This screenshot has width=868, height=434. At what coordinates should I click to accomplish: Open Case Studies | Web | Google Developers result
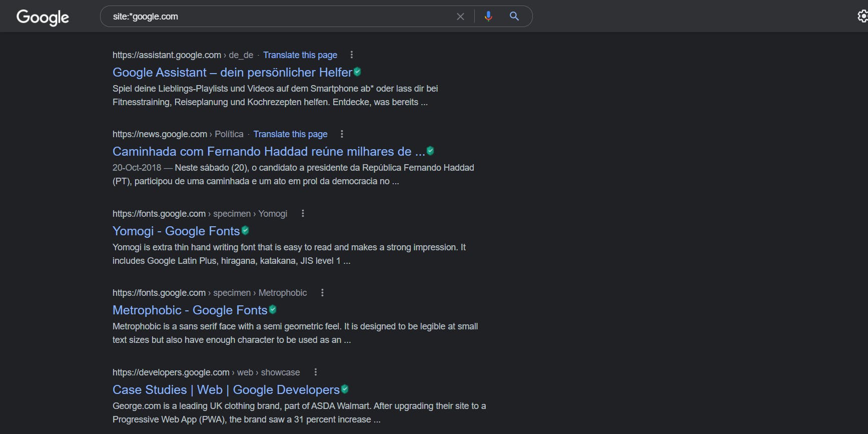click(x=226, y=389)
